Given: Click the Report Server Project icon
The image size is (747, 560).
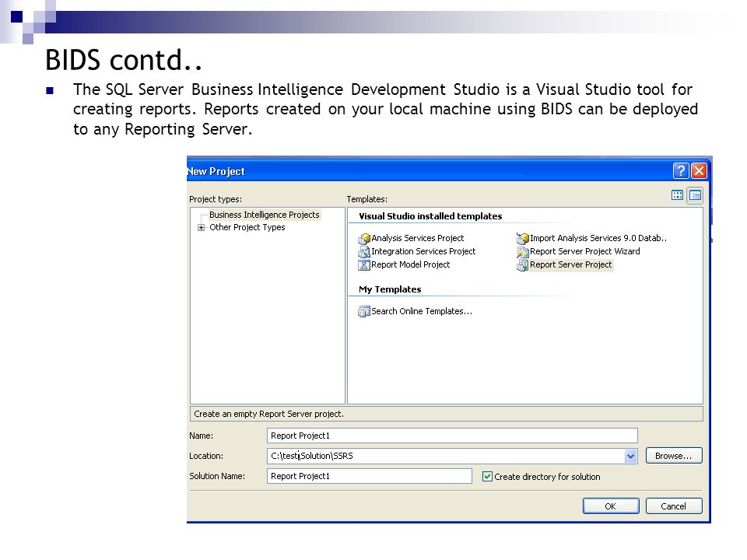Looking at the screenshot, I should (x=523, y=264).
